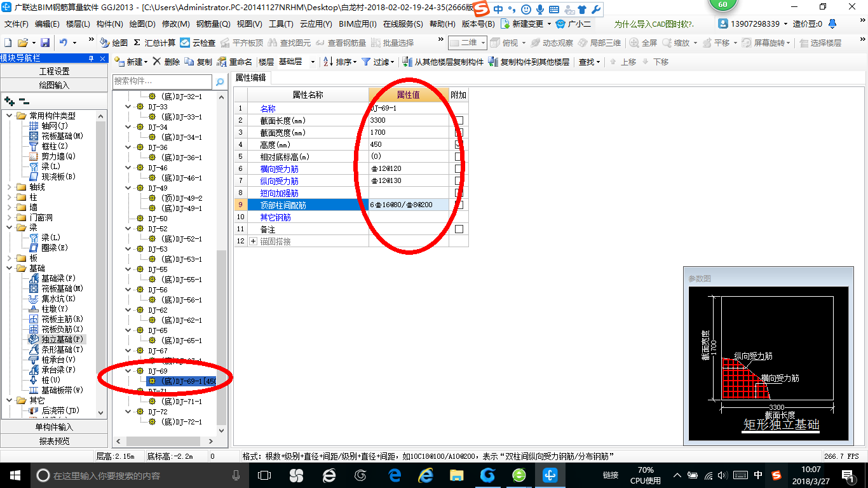Screen dimensions: 868x488
Task: Open the 绘图 drawing tool
Action: point(114,43)
